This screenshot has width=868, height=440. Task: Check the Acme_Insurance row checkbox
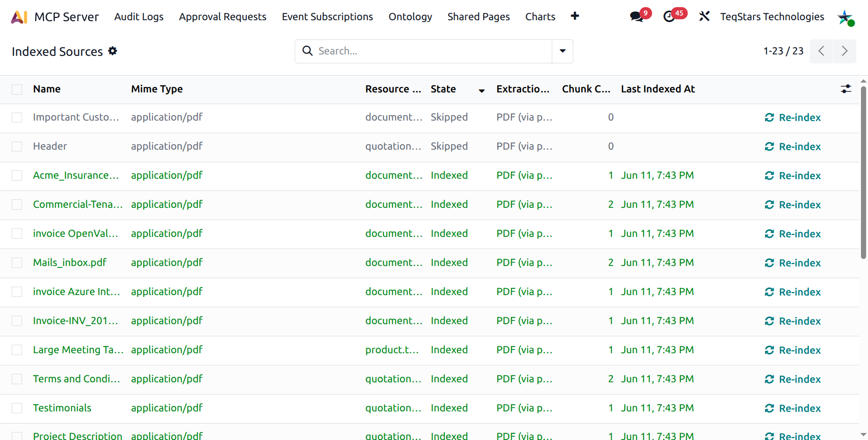[x=17, y=175]
